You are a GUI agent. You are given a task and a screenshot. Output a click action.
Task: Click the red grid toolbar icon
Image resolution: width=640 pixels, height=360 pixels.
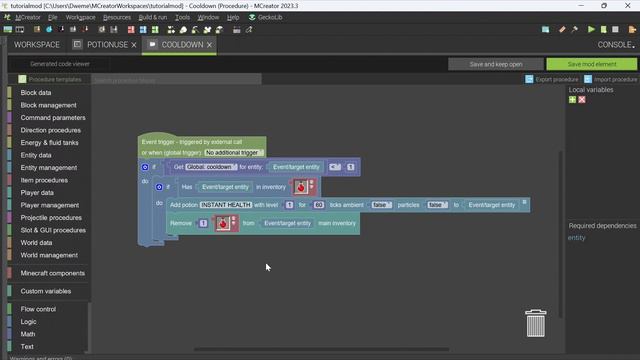pyautogui.click(x=131, y=29)
